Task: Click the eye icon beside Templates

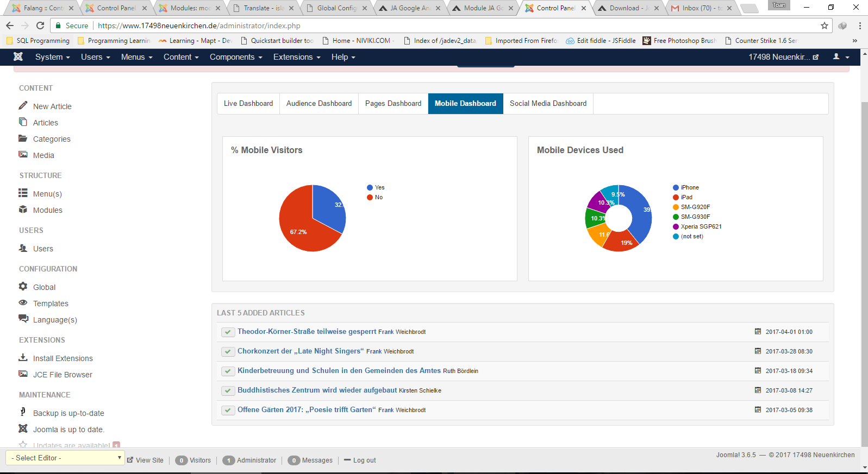Action: click(23, 302)
